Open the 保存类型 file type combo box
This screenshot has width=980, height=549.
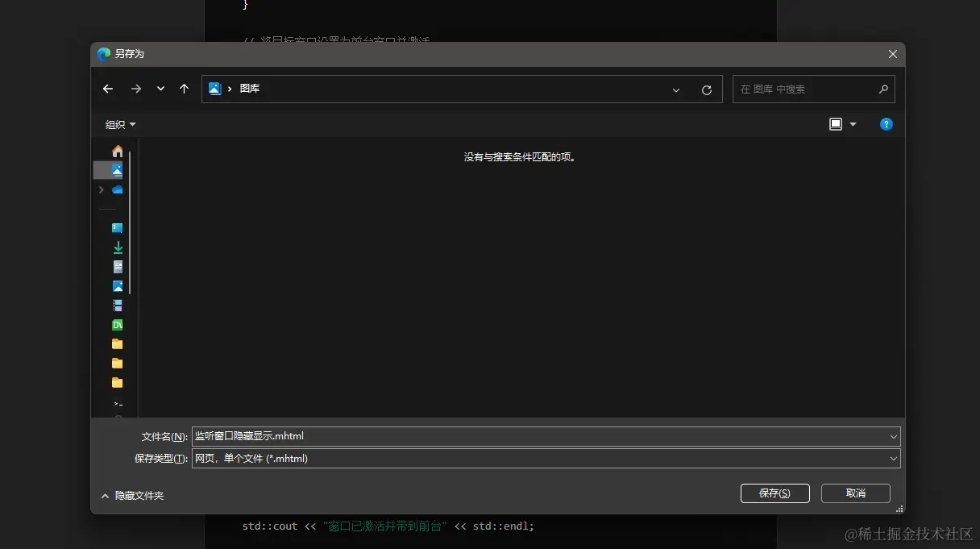click(546, 458)
